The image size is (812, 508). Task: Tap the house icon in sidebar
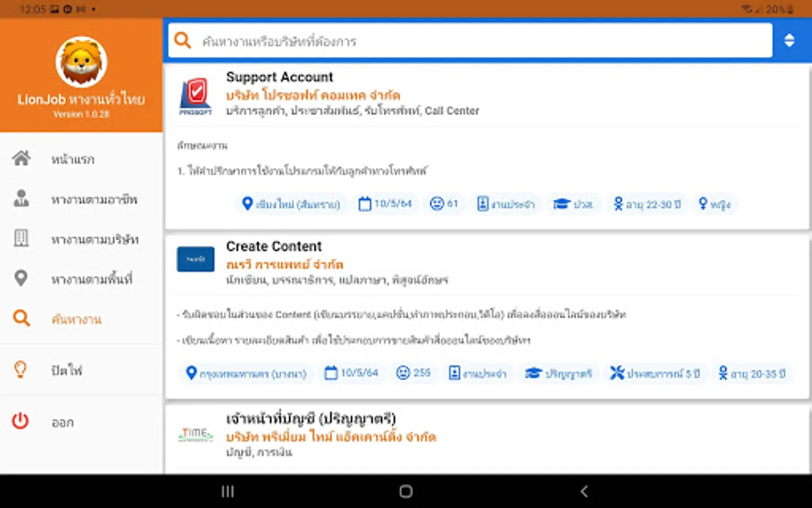(x=21, y=158)
